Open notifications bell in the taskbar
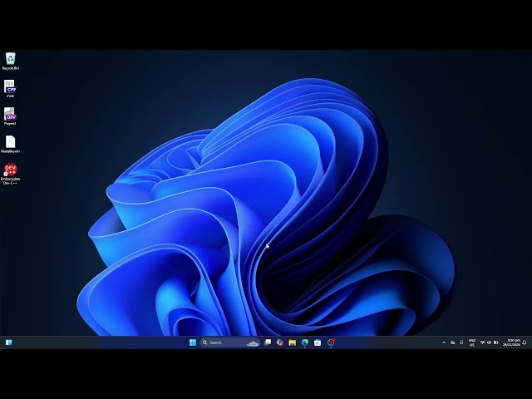Screen dimensions: 532x399 pyautogui.click(x=525, y=342)
